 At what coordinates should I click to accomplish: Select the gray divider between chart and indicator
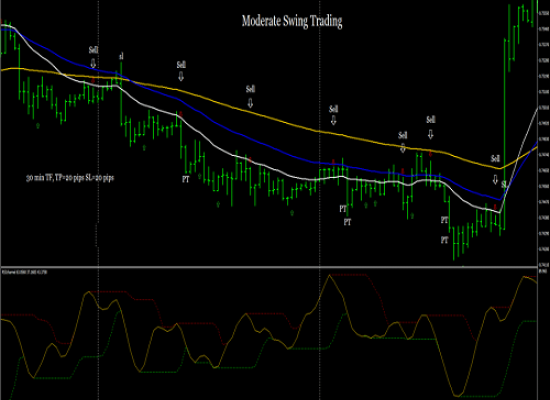[x=269, y=267]
